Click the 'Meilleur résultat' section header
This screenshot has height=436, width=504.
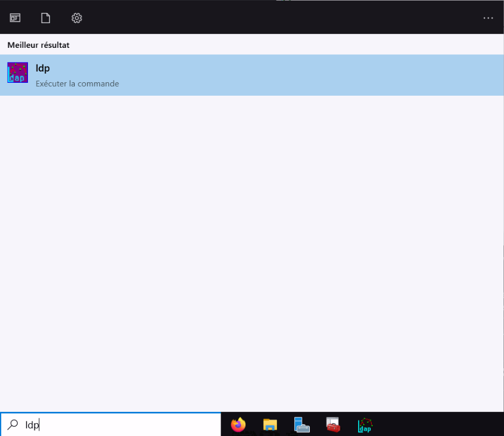click(x=38, y=45)
